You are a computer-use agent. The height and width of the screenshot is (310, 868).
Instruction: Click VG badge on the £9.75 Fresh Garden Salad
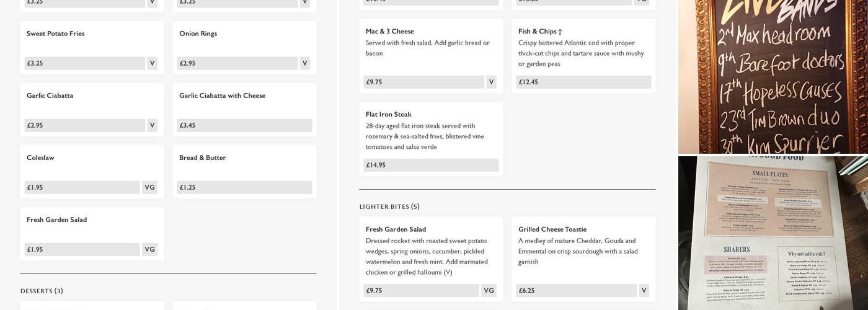489,290
